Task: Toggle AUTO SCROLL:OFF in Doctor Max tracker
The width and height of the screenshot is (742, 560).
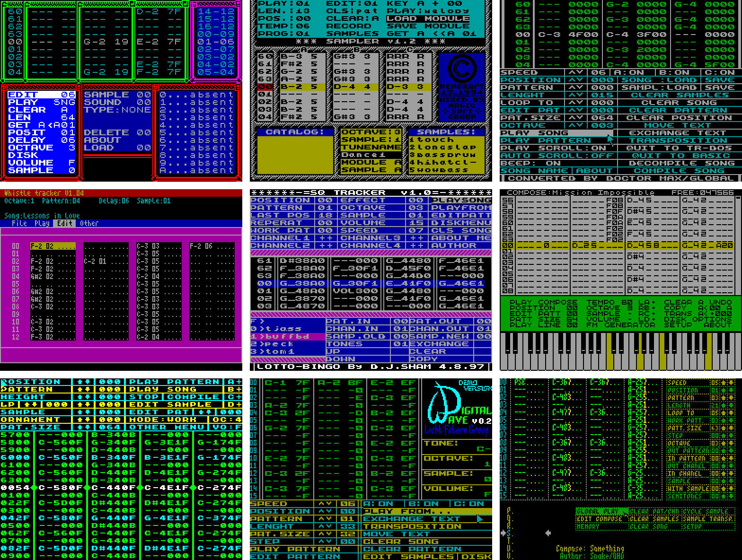Action: click(556, 156)
